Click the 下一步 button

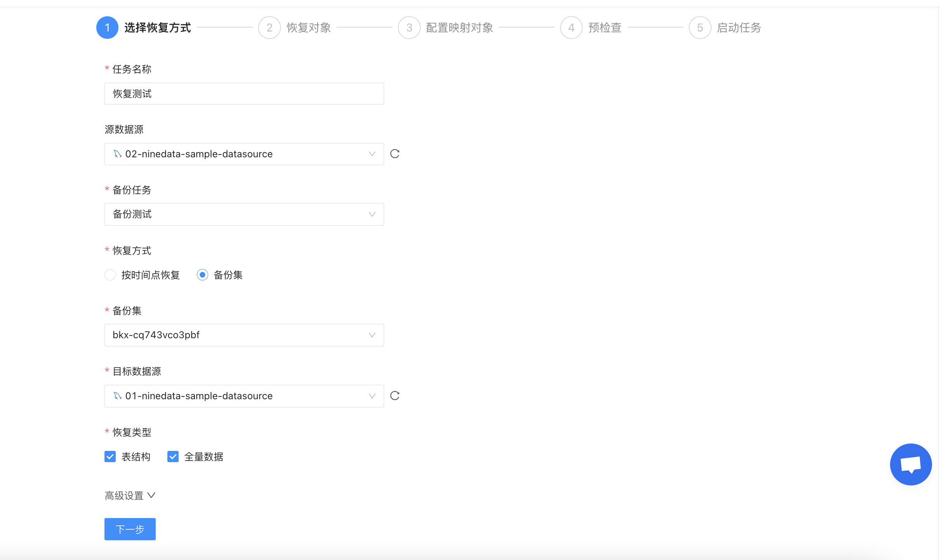(x=130, y=529)
